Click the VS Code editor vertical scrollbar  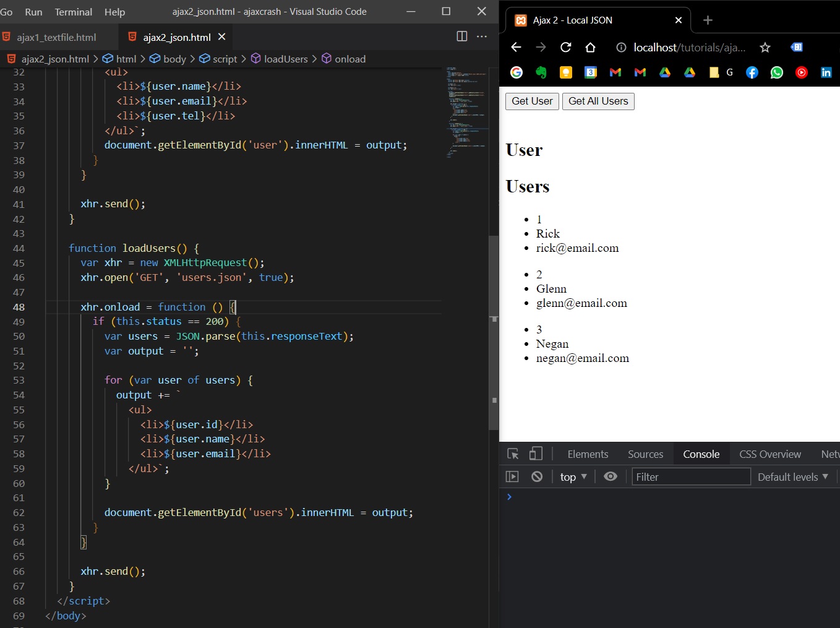coord(494,332)
